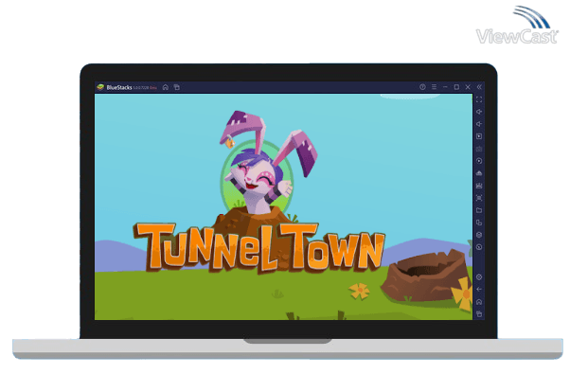This screenshot has width=570, height=392.
Task: Open the media folder icon in sidebar
Action: click(x=479, y=210)
